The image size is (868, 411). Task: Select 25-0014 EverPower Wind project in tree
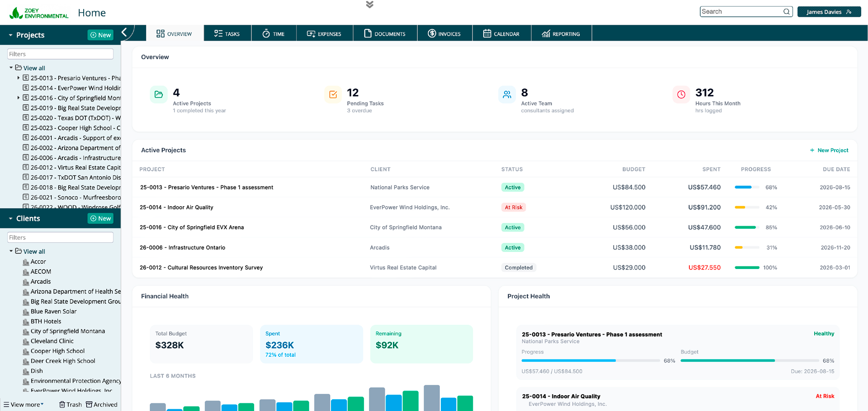click(72, 88)
